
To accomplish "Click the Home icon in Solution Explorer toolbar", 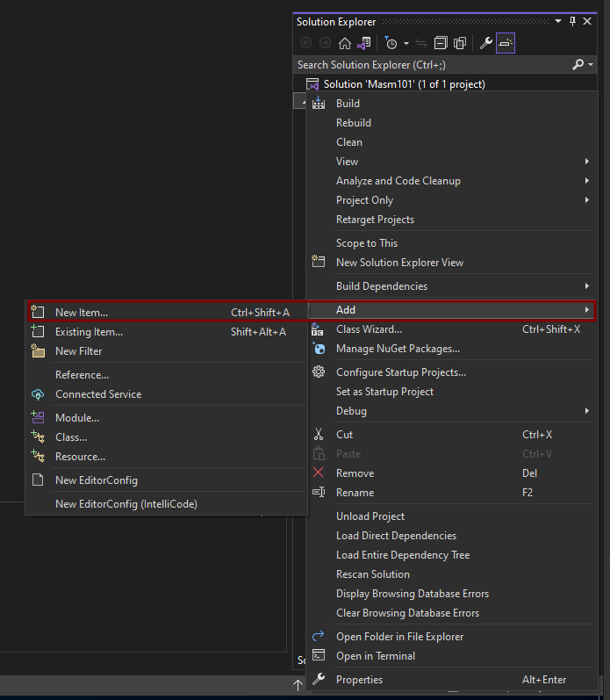I will [x=344, y=43].
